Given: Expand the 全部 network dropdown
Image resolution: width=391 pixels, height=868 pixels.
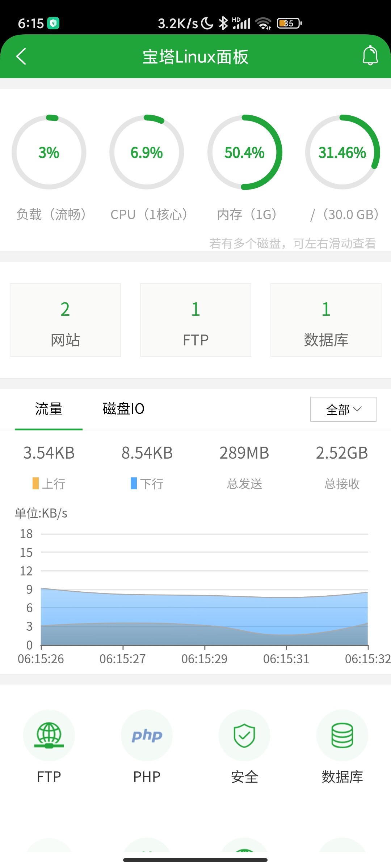Looking at the screenshot, I should pyautogui.click(x=343, y=409).
